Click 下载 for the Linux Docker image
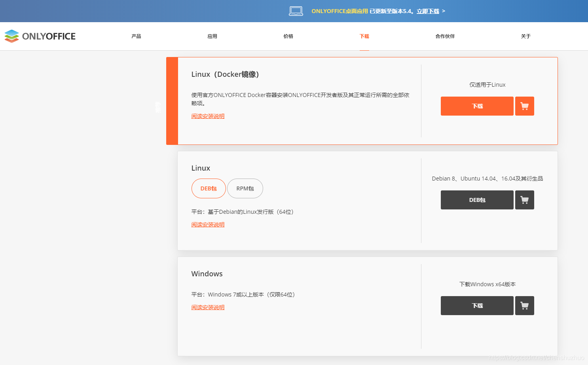This screenshot has height=365, width=588. 477,106
